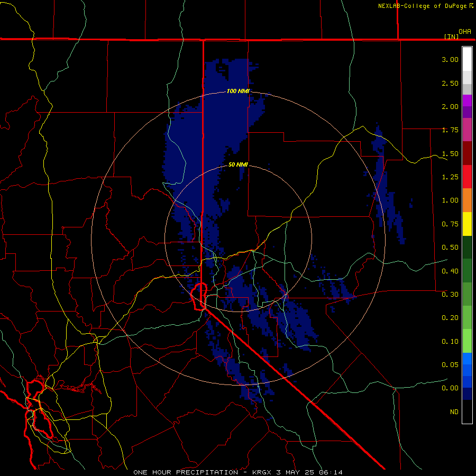Click the 'OHA' product code label

point(465,31)
